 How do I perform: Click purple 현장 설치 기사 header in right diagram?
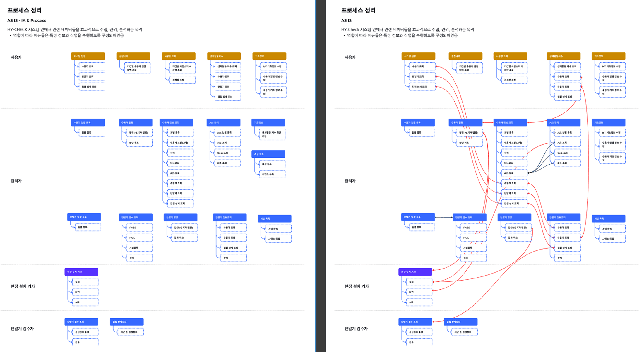tap(415, 272)
